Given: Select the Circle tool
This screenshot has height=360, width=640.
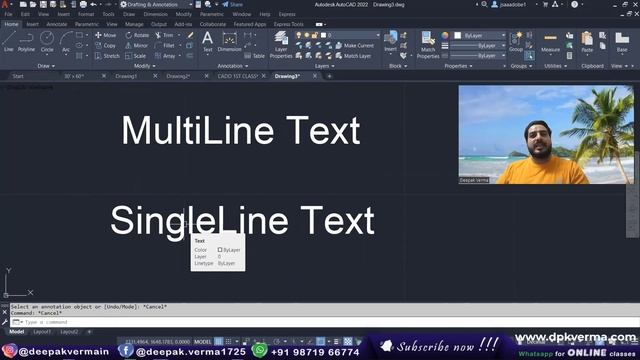Looking at the screenshot, I should pos(47,42).
